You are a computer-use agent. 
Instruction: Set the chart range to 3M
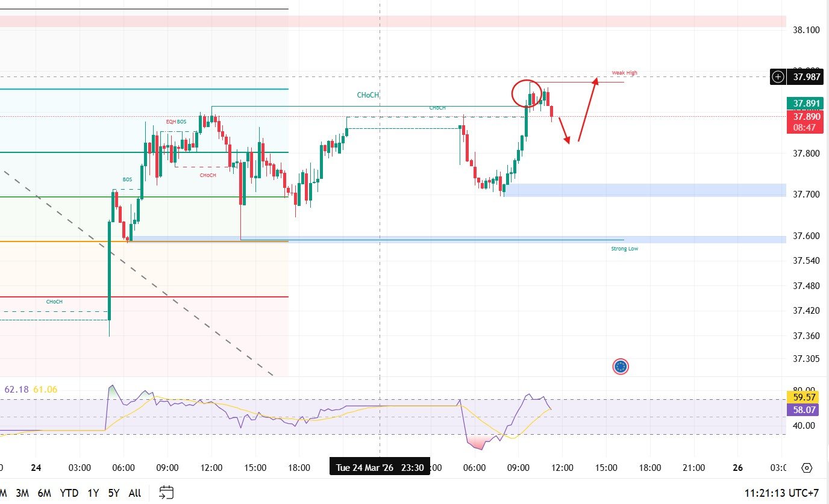coord(22,493)
